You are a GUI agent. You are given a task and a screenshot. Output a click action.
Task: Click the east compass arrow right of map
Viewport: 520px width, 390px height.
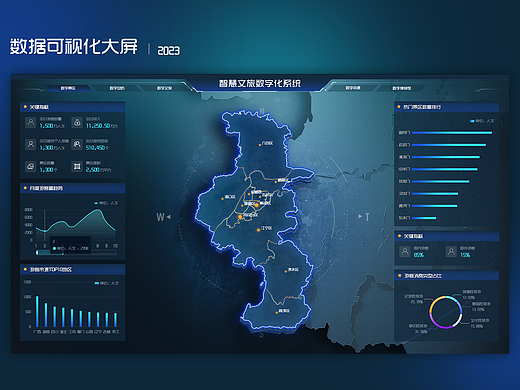(360, 216)
